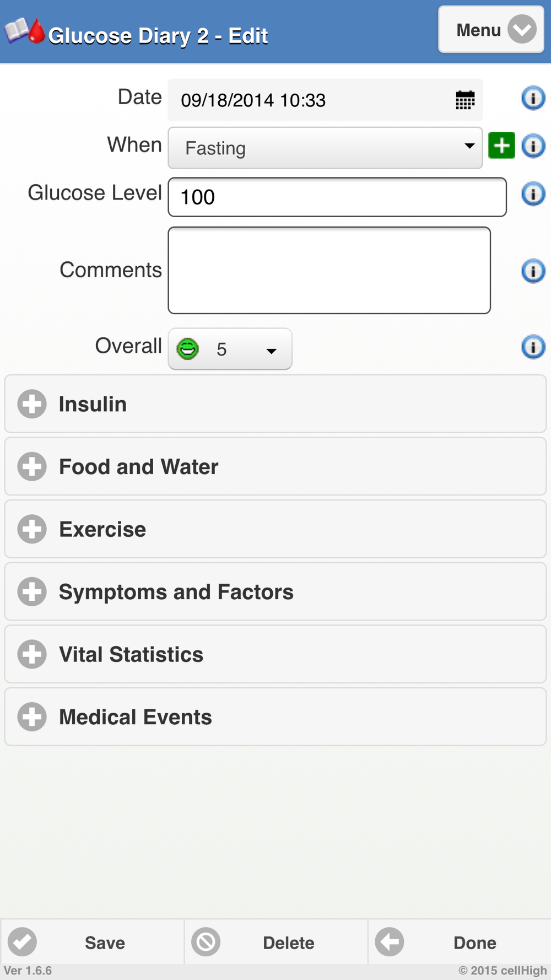The width and height of the screenshot is (551, 980).
Task: Click the Glucose Diary book logo icon
Action: (x=24, y=31)
